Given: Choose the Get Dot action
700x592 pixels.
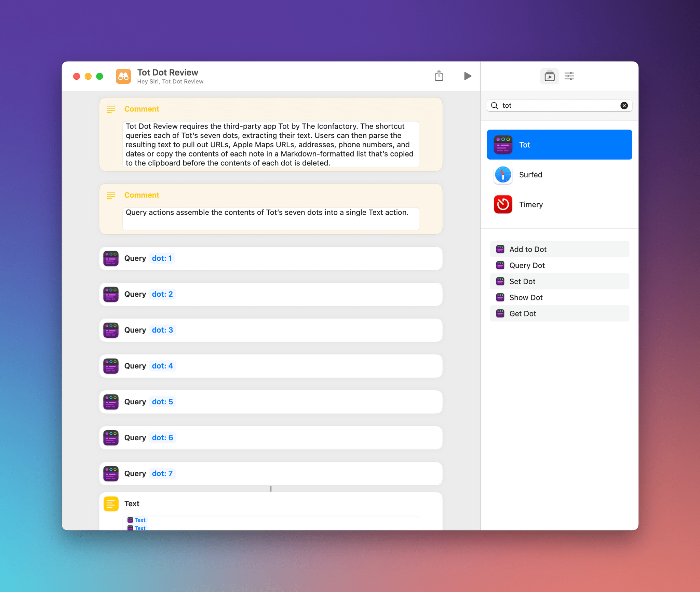Looking at the screenshot, I should pyautogui.click(x=560, y=313).
